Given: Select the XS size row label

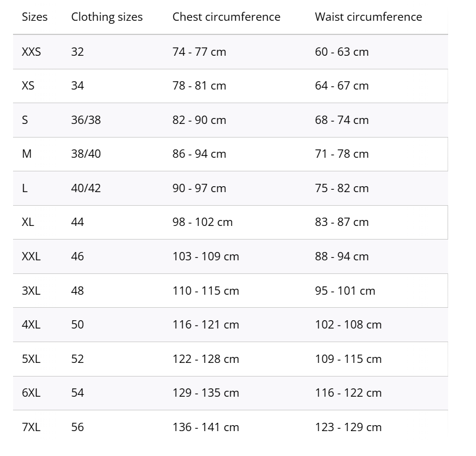Looking at the screenshot, I should pos(28,85).
